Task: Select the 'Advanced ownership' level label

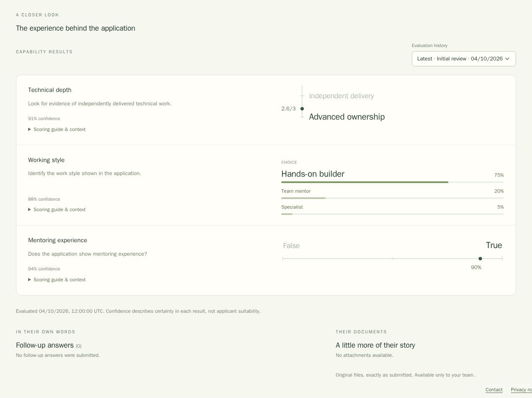Action: [x=347, y=117]
